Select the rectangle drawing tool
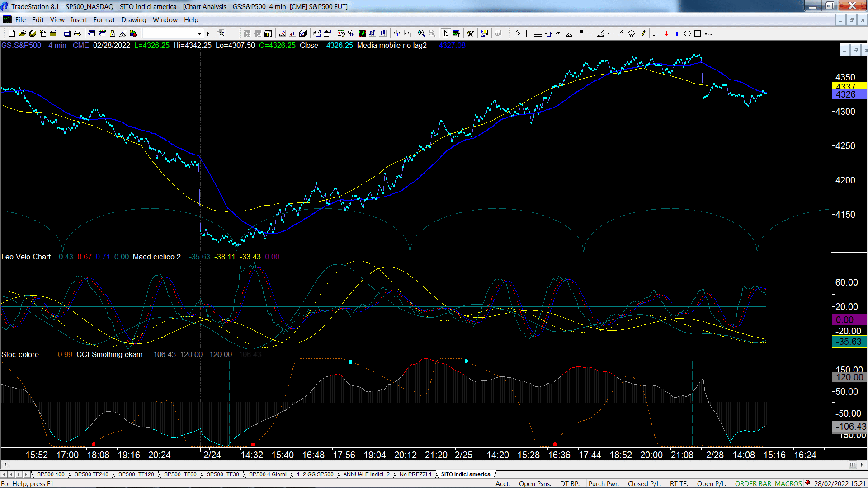Screen dimensions: 868x488 698,33
